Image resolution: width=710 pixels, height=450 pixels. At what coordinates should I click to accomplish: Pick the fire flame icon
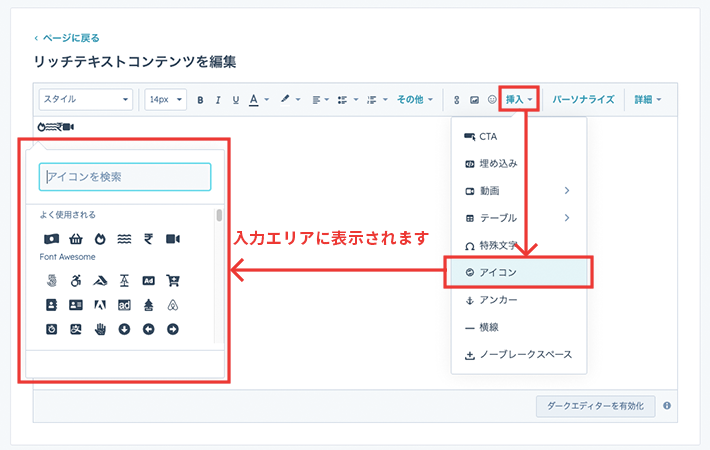100,239
